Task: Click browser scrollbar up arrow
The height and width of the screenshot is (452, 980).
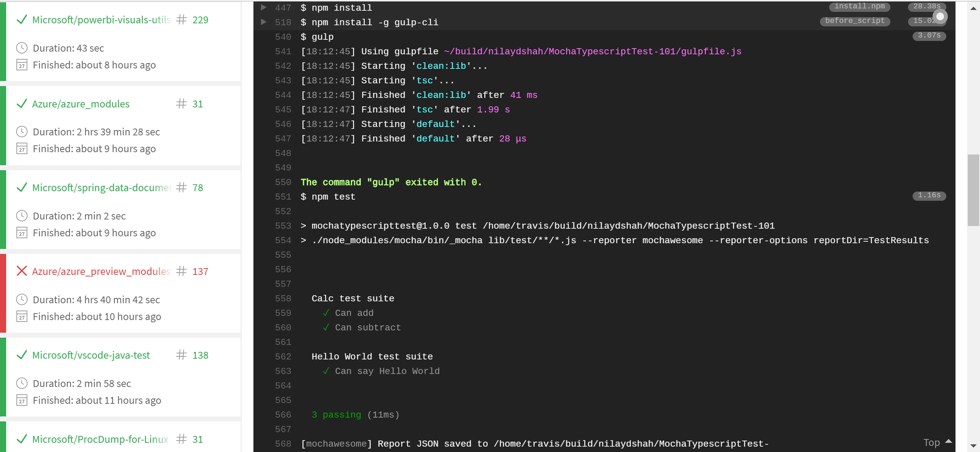Action: point(973,8)
